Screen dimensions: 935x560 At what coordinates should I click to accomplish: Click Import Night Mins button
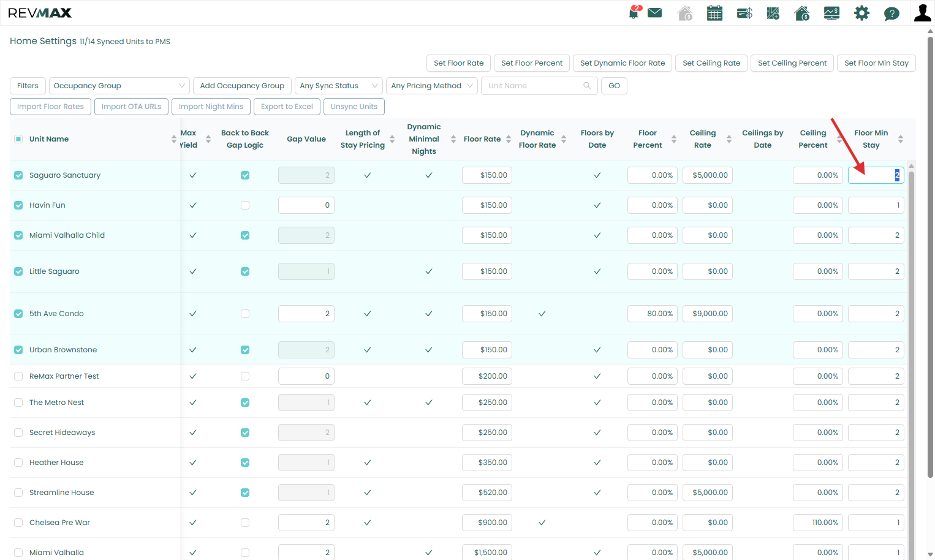(211, 107)
